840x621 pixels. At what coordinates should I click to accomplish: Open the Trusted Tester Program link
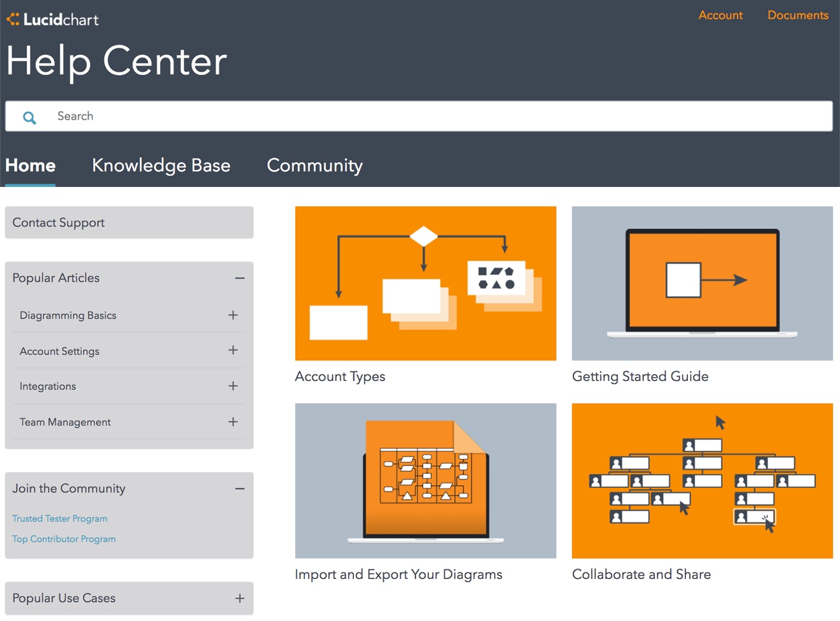click(x=60, y=519)
